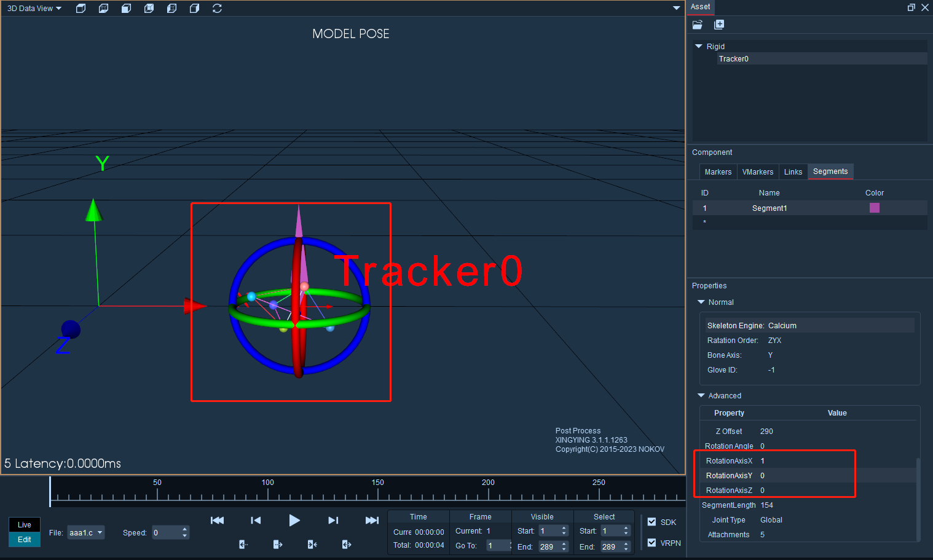The width and height of the screenshot is (933, 560).
Task: Switch to Edit mode
Action: point(25,539)
